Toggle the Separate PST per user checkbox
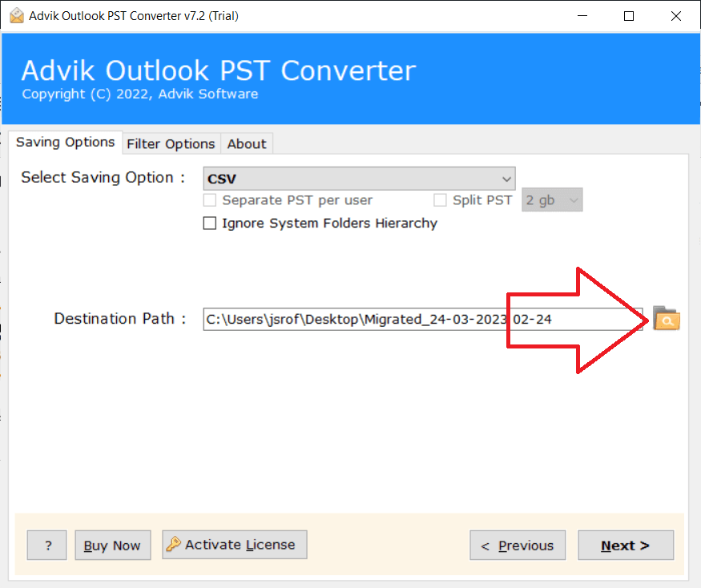Viewport: 701px width, 588px height. (210, 200)
